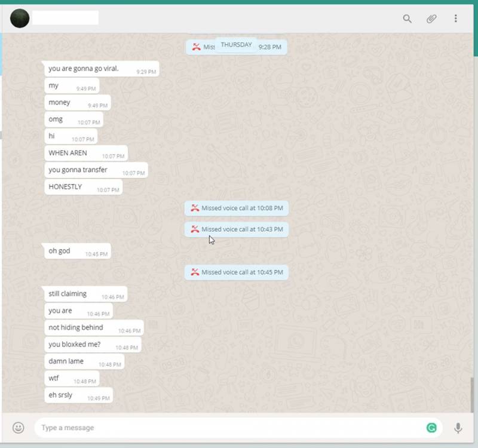Image resolution: width=478 pixels, height=448 pixels.
Task: Click the green Grammarly icon in message box
Action: [431, 428]
